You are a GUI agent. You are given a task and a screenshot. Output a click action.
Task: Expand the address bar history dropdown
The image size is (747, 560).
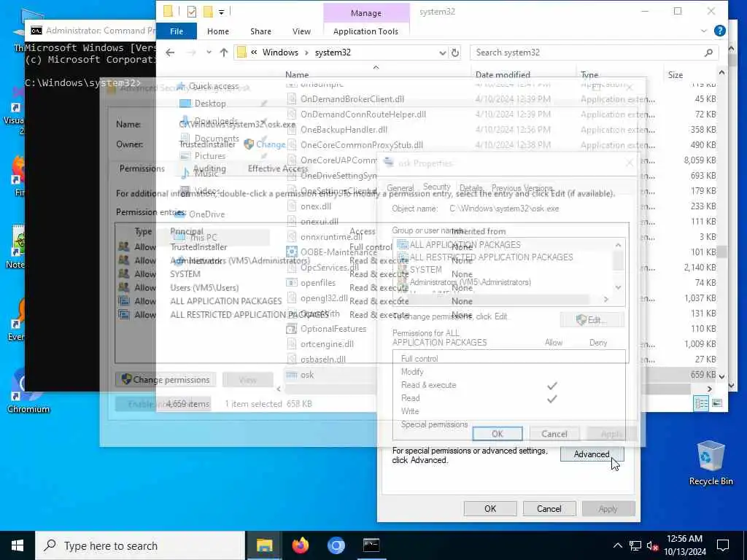click(443, 52)
